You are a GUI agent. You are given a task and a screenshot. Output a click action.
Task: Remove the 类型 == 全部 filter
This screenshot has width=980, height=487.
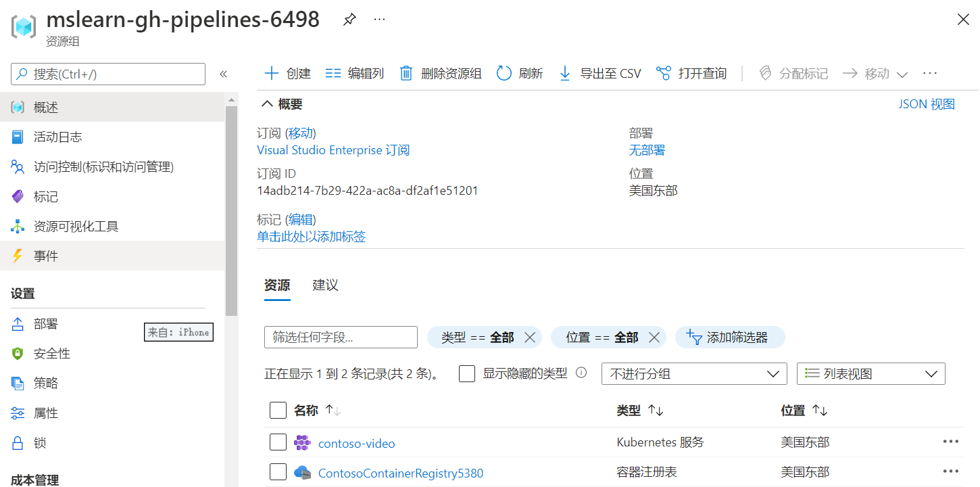pyautogui.click(x=529, y=338)
